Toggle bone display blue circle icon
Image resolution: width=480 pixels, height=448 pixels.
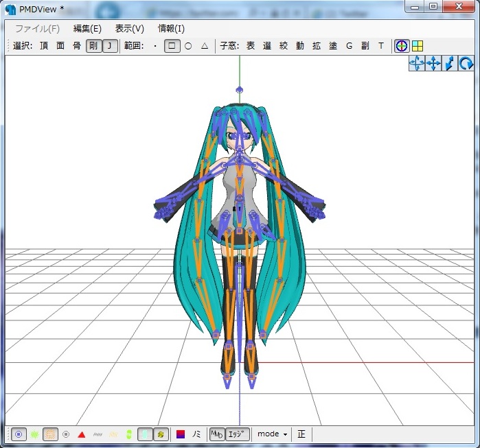pyautogui.click(x=19, y=434)
